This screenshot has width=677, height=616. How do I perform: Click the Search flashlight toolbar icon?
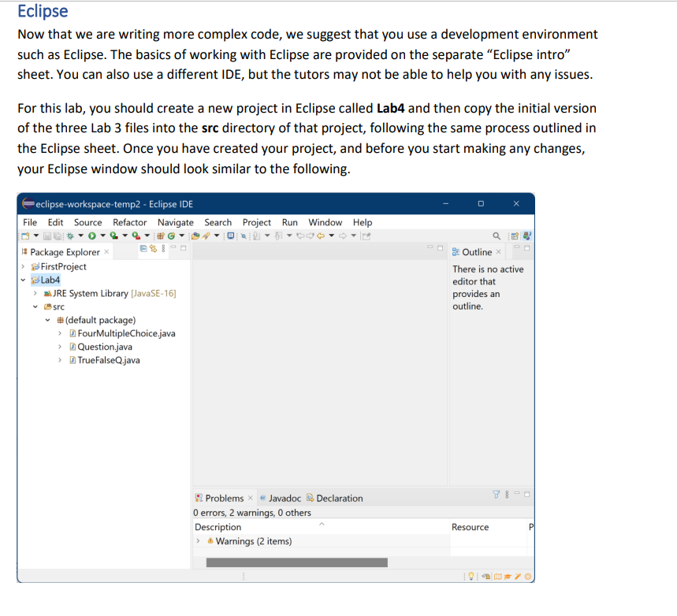tap(206, 236)
